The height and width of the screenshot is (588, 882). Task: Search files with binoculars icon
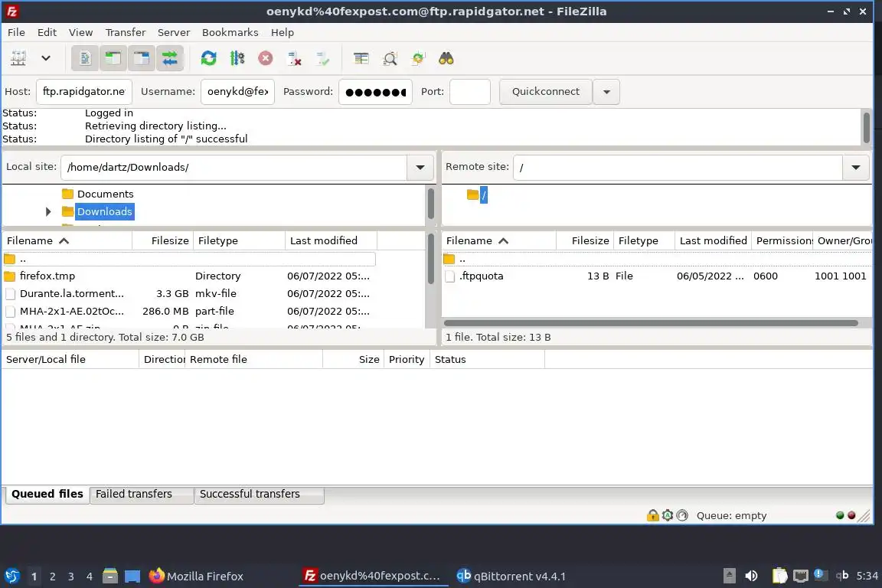coord(446,58)
